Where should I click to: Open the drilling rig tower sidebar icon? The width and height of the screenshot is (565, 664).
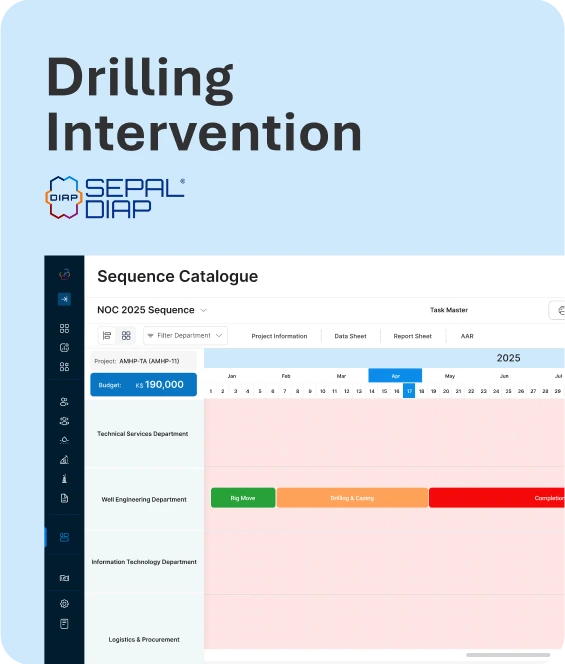[64, 479]
